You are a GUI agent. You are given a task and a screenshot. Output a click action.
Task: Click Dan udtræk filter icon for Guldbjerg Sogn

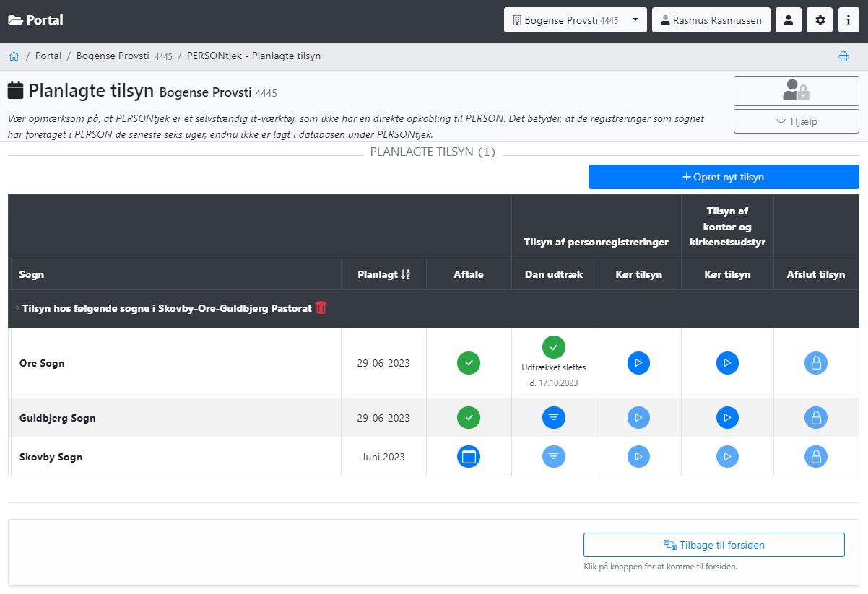pos(554,418)
